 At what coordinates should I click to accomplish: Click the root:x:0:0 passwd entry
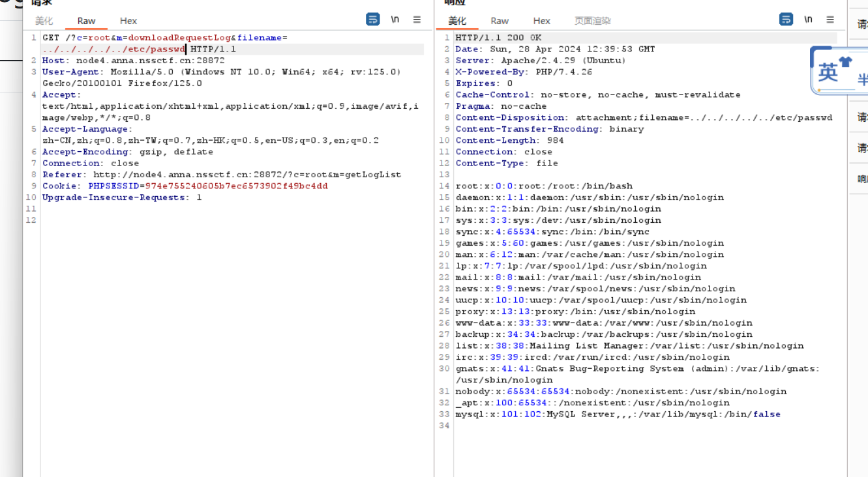(544, 186)
